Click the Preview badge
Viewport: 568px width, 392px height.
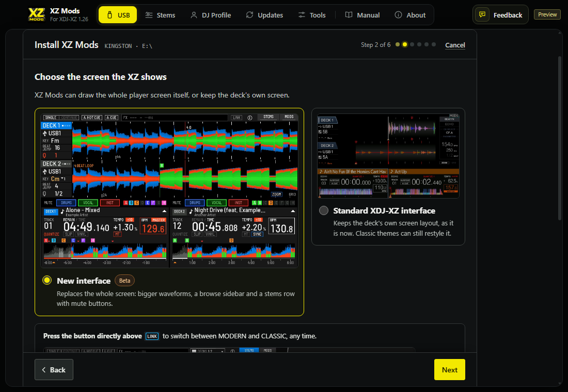547,14
